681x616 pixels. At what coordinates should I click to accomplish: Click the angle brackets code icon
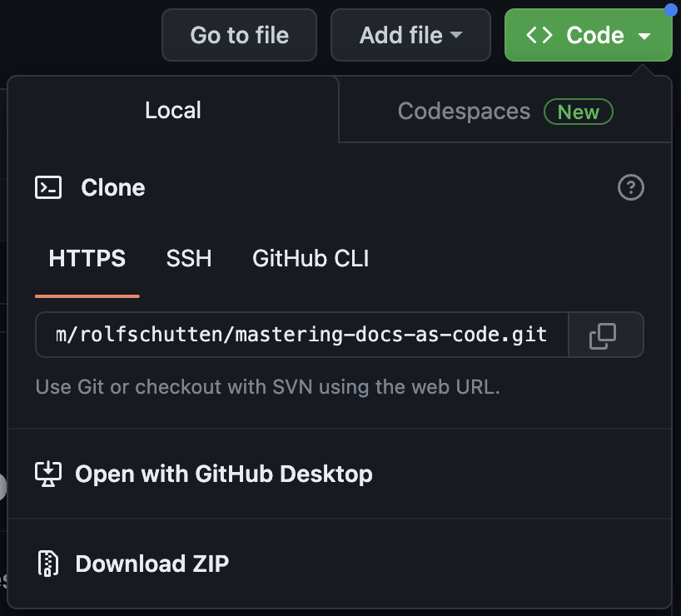pyautogui.click(x=539, y=35)
